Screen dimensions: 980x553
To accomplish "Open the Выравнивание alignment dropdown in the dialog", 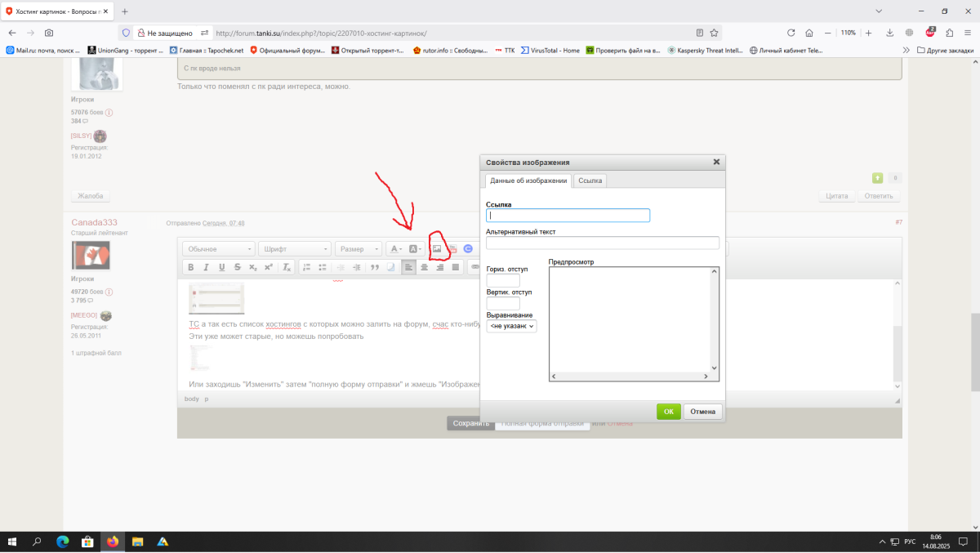I will [511, 326].
